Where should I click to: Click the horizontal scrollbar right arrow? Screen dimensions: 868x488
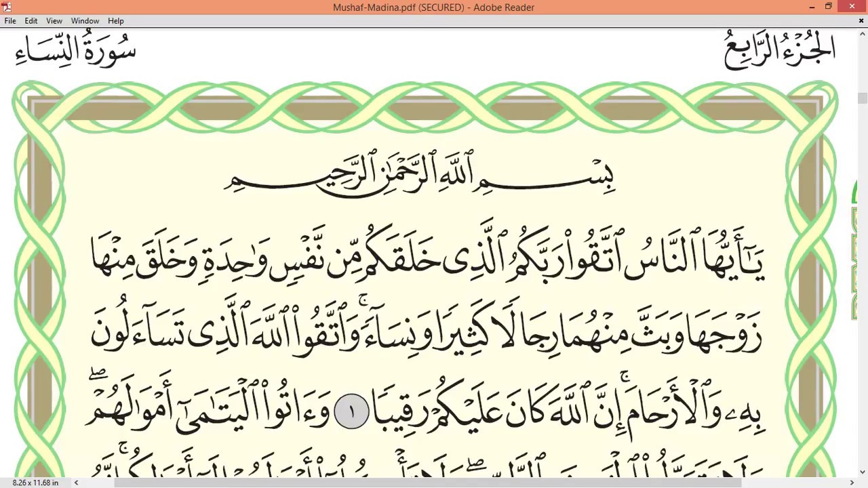click(x=852, y=483)
